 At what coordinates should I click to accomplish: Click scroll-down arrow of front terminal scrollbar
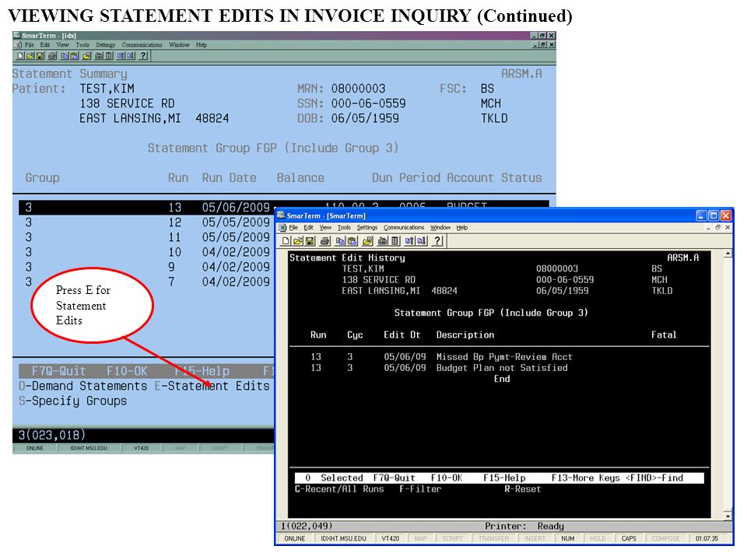tap(728, 516)
